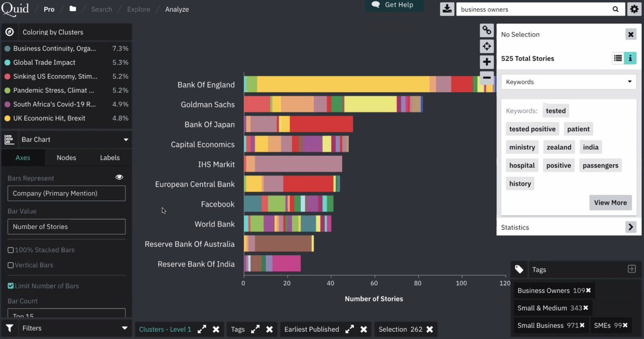Click the 'zealand' keyword chip
Screen dimensions: 644x339
tap(559, 147)
